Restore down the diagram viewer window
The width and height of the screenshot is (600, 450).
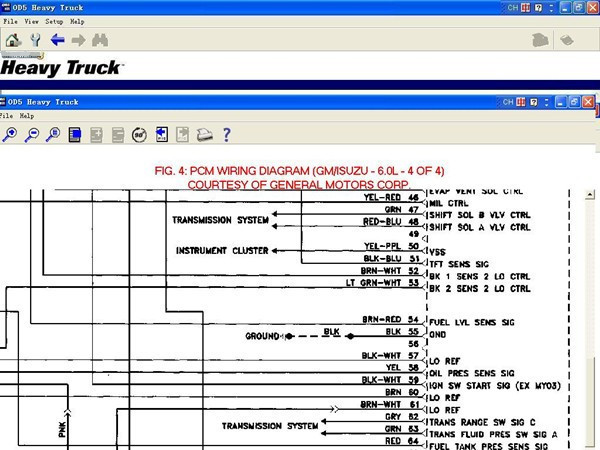(x=573, y=102)
